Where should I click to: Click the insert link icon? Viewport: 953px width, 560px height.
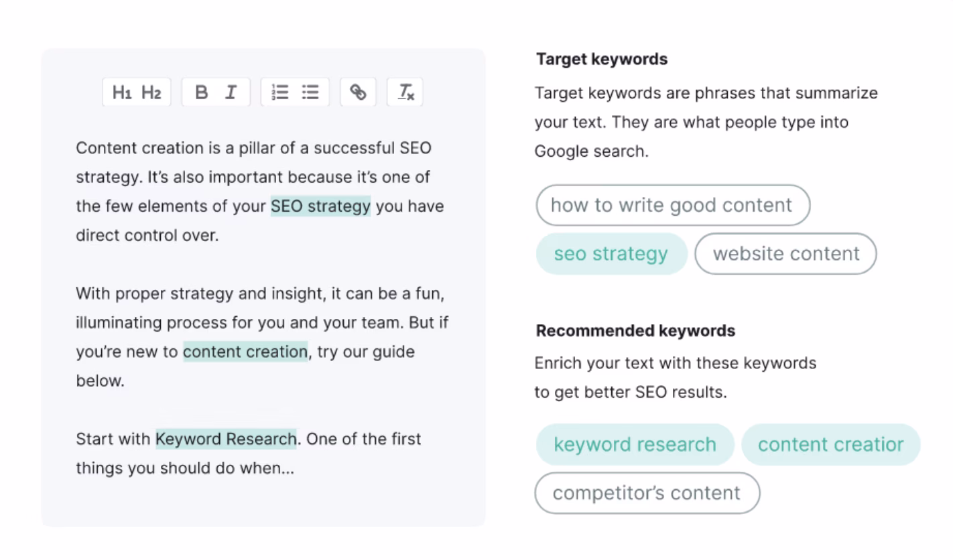point(359,92)
